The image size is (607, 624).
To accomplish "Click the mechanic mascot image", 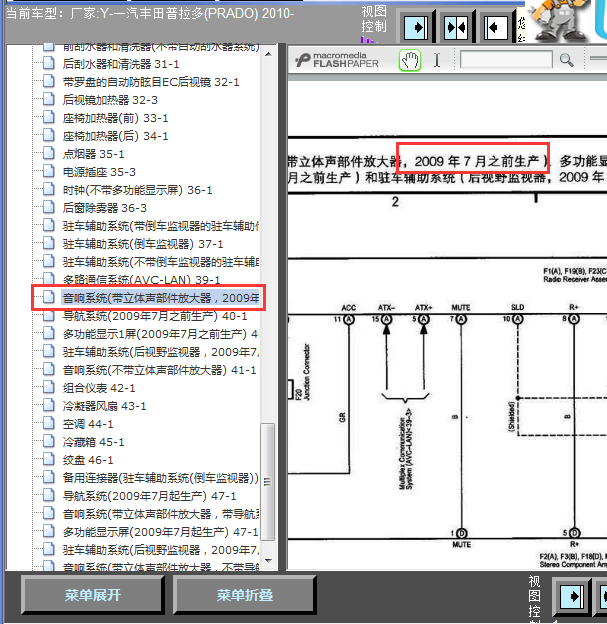I will pos(561,20).
